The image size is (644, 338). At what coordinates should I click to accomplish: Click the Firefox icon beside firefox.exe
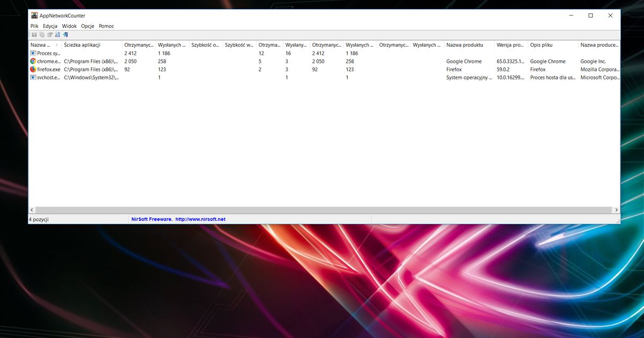click(x=32, y=69)
